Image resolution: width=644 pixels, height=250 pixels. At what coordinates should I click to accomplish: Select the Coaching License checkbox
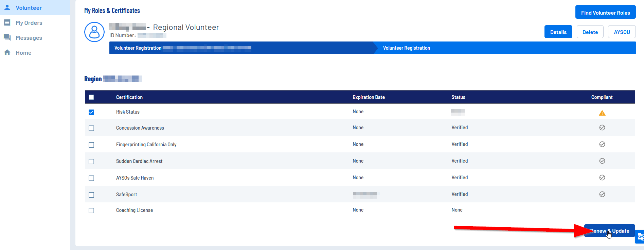point(91,211)
